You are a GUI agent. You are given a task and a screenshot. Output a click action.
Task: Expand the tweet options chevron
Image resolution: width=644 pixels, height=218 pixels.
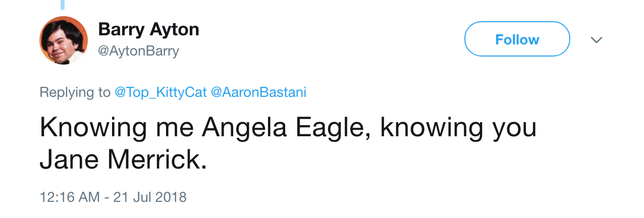[x=597, y=39]
